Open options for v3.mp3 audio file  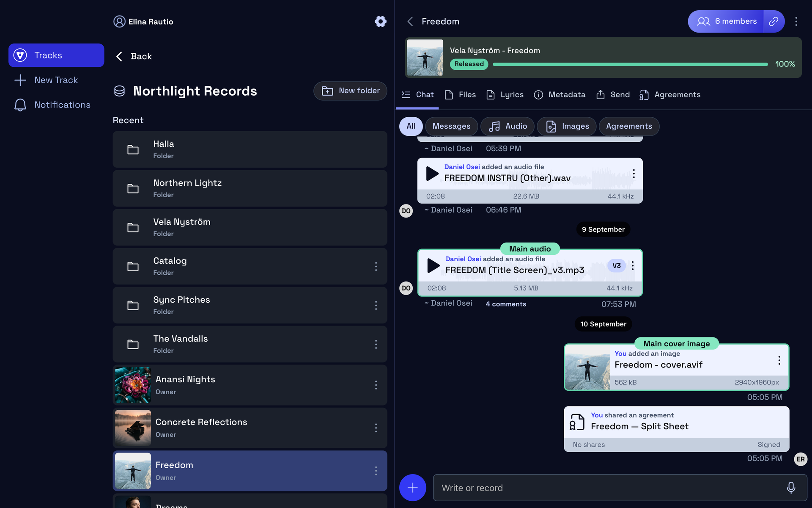[633, 265]
